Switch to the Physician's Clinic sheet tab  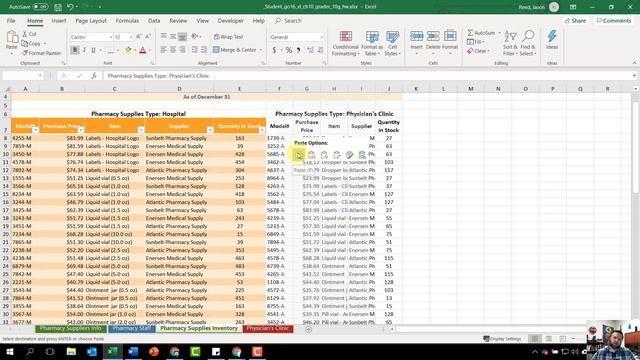click(268, 329)
